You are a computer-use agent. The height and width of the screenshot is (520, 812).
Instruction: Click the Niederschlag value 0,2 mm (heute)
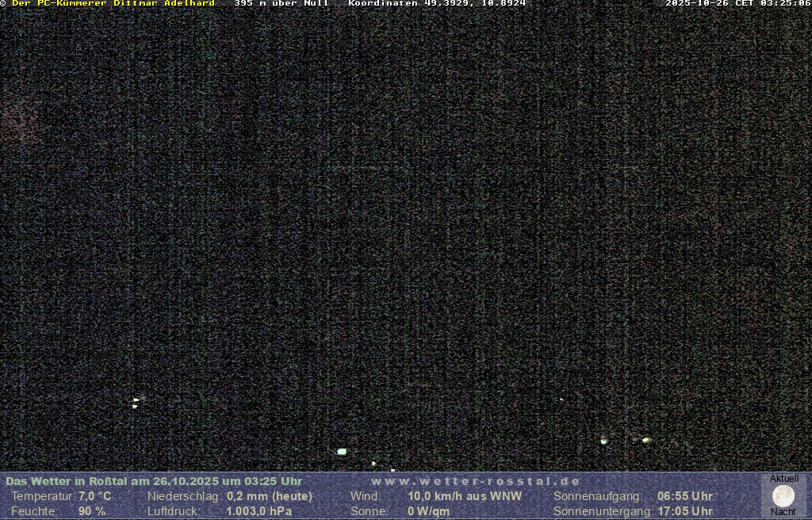tap(270, 496)
